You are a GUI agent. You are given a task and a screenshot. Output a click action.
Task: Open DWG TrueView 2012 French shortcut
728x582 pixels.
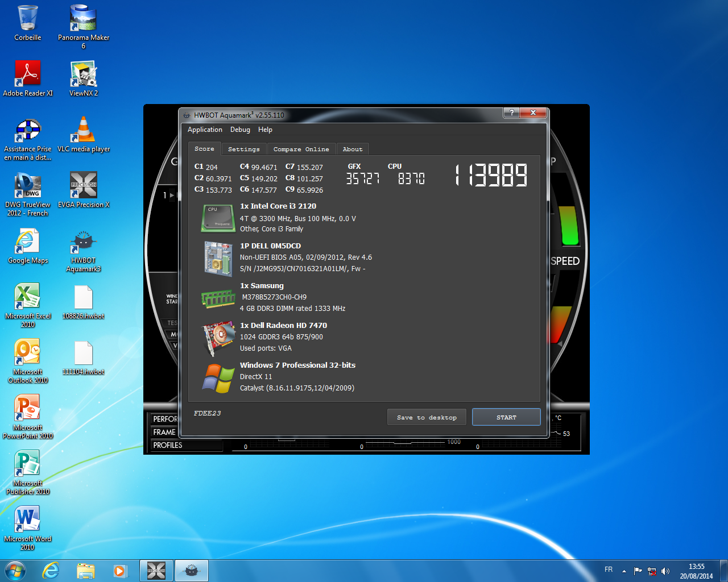(27, 194)
